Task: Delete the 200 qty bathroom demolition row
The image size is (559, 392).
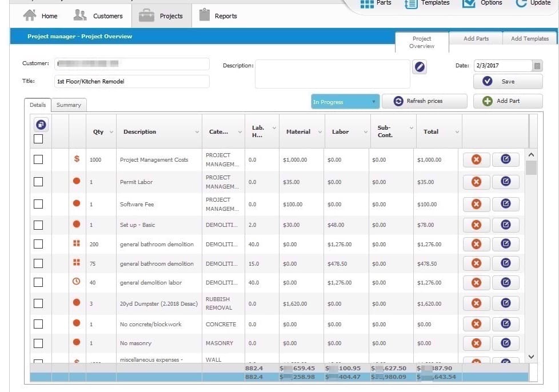Action: click(x=476, y=244)
